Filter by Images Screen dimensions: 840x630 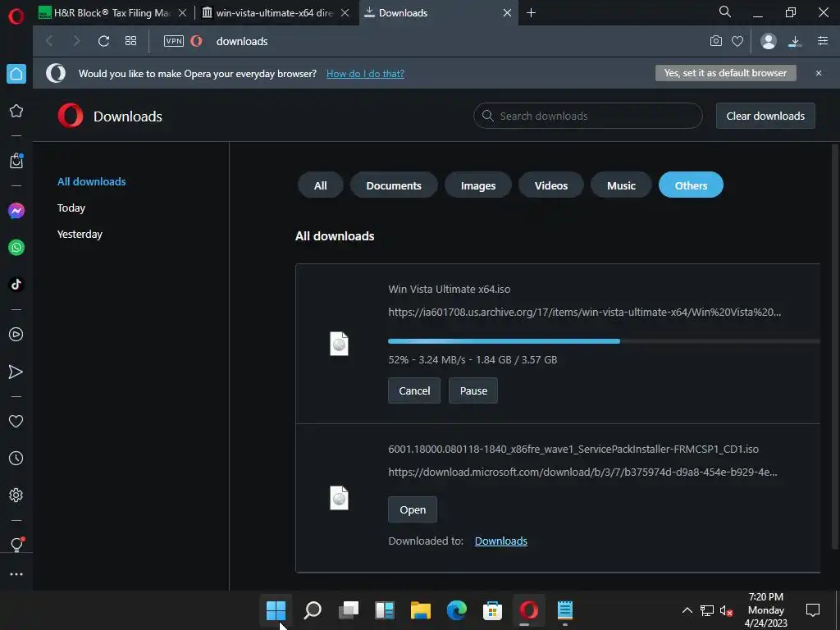(x=478, y=185)
